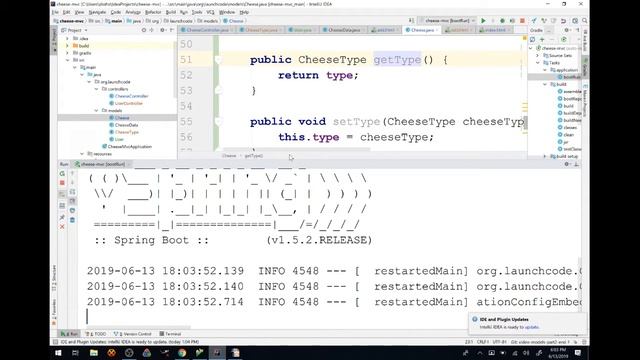
Task: Collapse the models package in Project tree
Action: (96, 111)
